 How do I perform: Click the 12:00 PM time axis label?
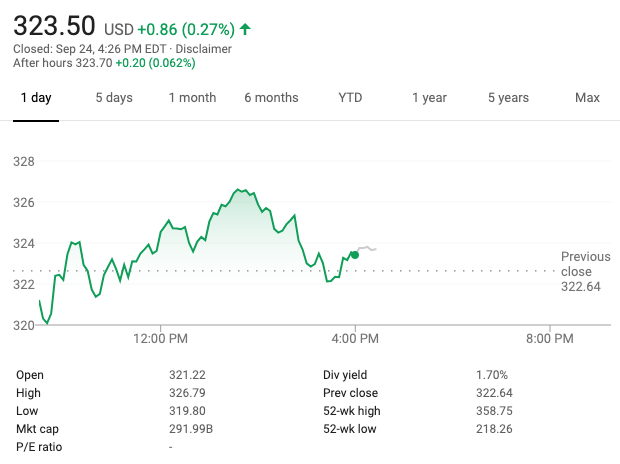160,339
